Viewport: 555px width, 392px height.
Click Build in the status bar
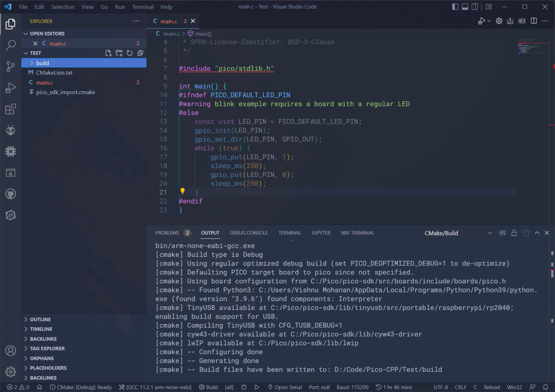(x=208, y=387)
